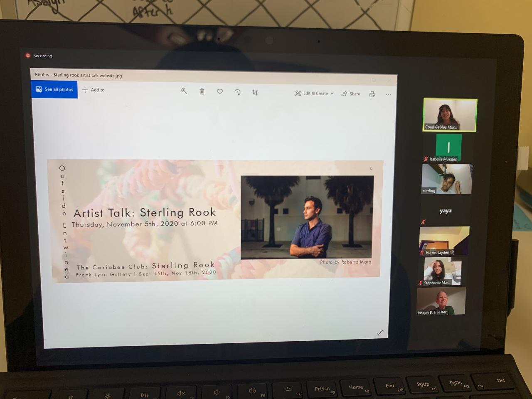The height and width of the screenshot is (399, 532).
Task: Click the muted mic icon beside Stephanie Mar
Action: [421, 283]
